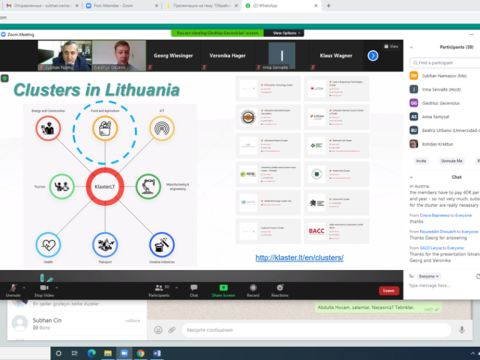Click BACC cluster card logo
This screenshot has height=360, width=480.
[x=316, y=231]
